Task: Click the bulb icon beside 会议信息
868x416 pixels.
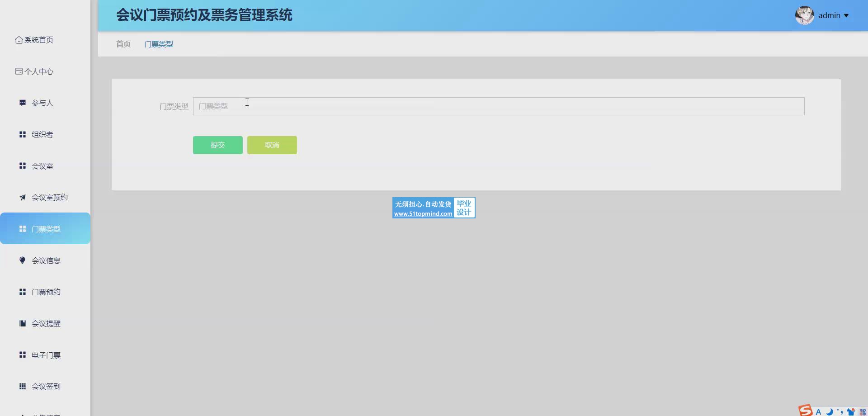Action: coord(22,260)
